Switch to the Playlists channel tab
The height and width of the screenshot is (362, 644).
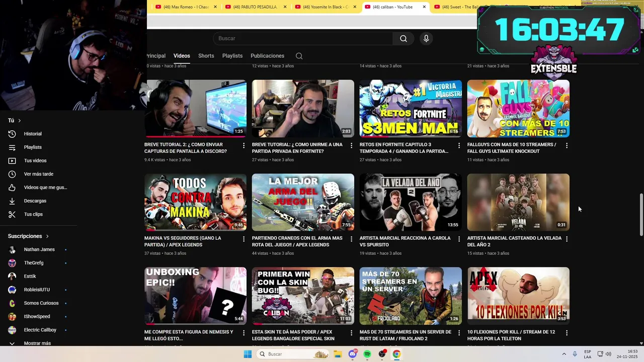[x=232, y=56]
